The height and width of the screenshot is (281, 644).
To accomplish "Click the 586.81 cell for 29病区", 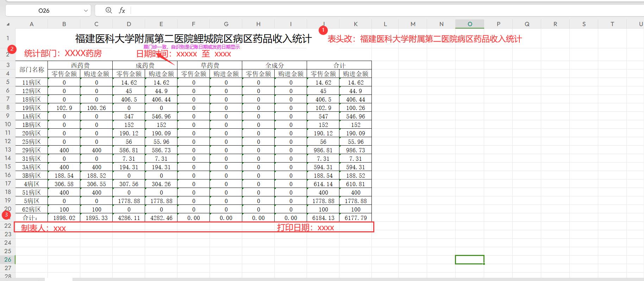I will [129, 150].
